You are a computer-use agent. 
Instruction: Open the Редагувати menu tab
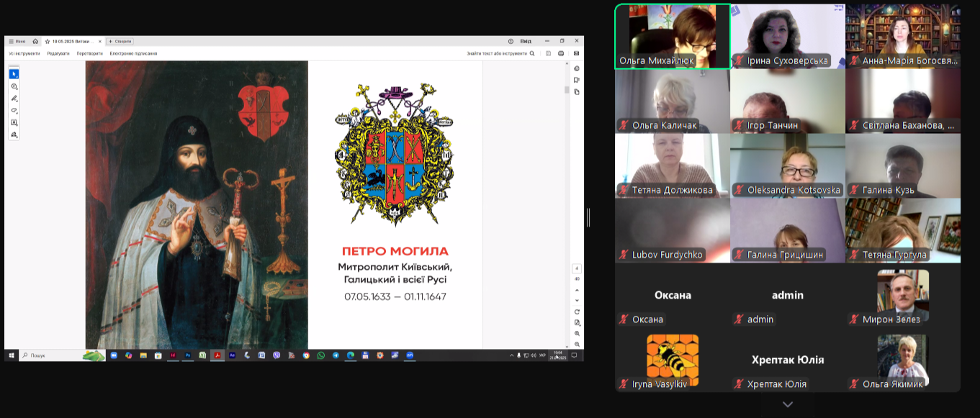coord(58,53)
